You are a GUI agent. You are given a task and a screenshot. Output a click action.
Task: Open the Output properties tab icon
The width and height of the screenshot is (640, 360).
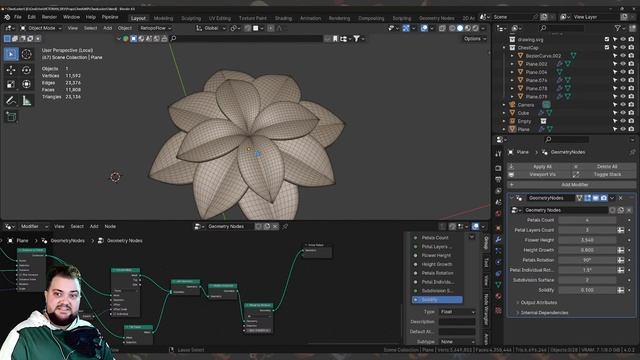(x=498, y=180)
